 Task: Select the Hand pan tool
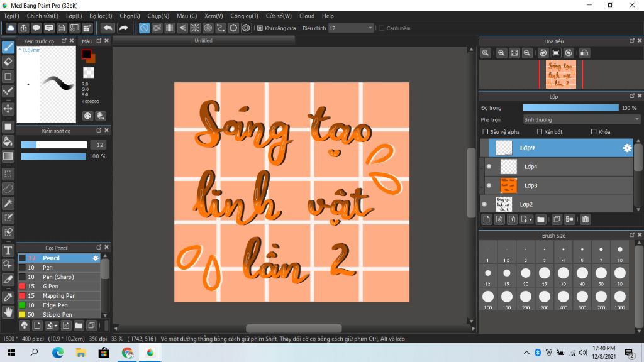pyautogui.click(x=8, y=311)
